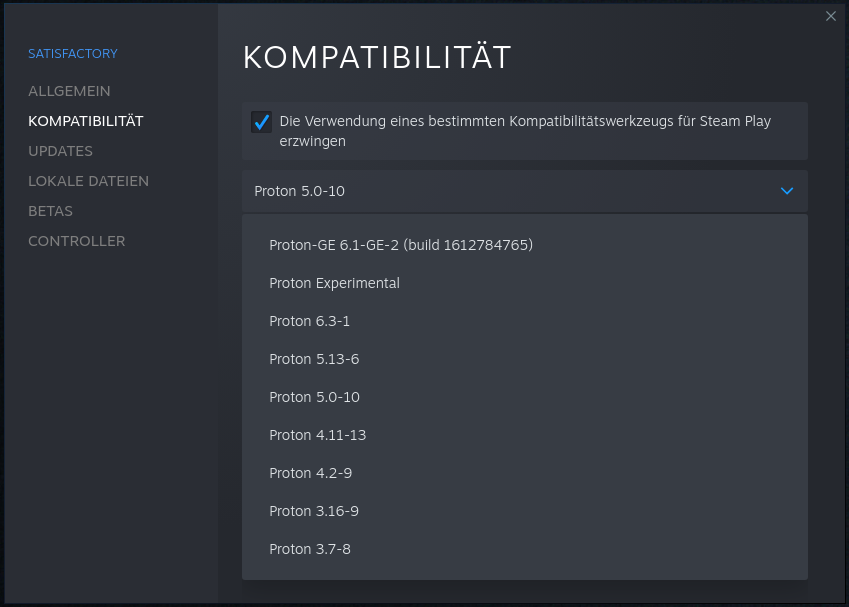Choose the oldest version Proton 3.7-8
This screenshot has height=607, width=849.
[x=308, y=549]
